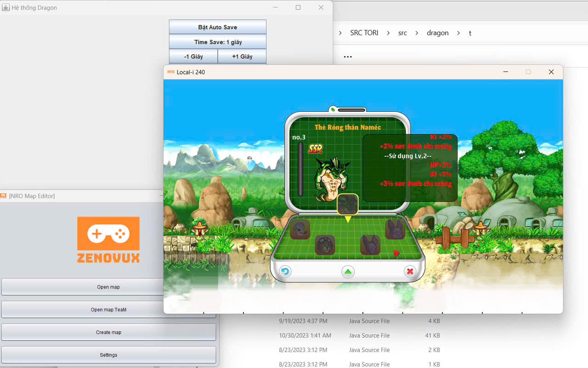
Task: Open Settings in NRO Map Editor
Action: click(x=108, y=355)
